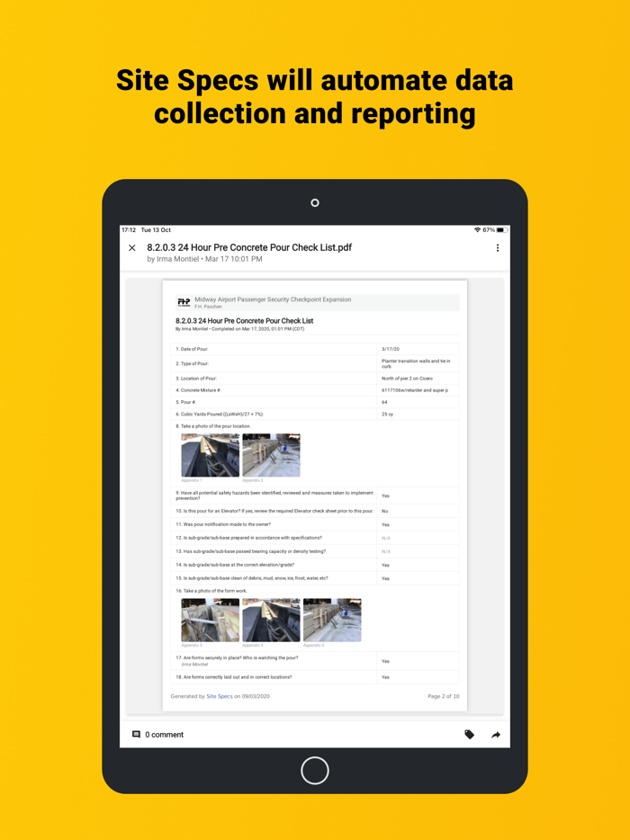The height and width of the screenshot is (840, 630).
Task: Close the PDF viewer with X icon
Action: [132, 247]
